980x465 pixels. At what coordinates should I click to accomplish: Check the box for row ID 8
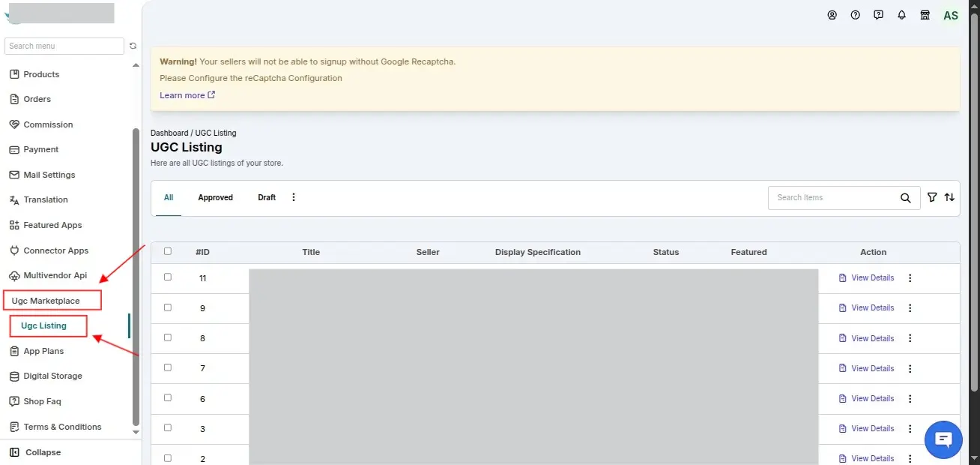coord(168,337)
